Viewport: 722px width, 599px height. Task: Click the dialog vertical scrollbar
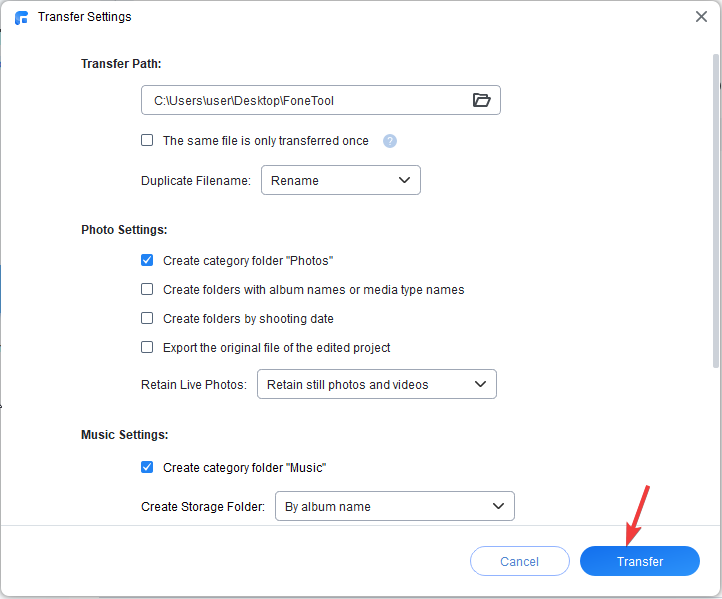point(716,210)
